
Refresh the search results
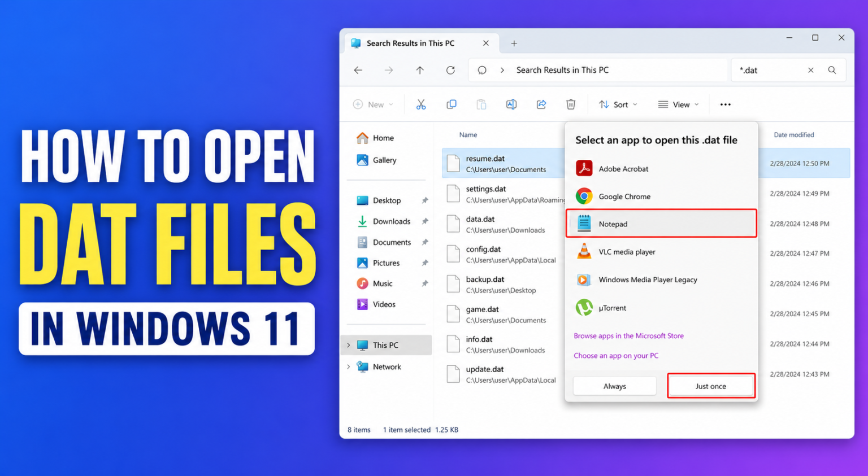pyautogui.click(x=450, y=70)
